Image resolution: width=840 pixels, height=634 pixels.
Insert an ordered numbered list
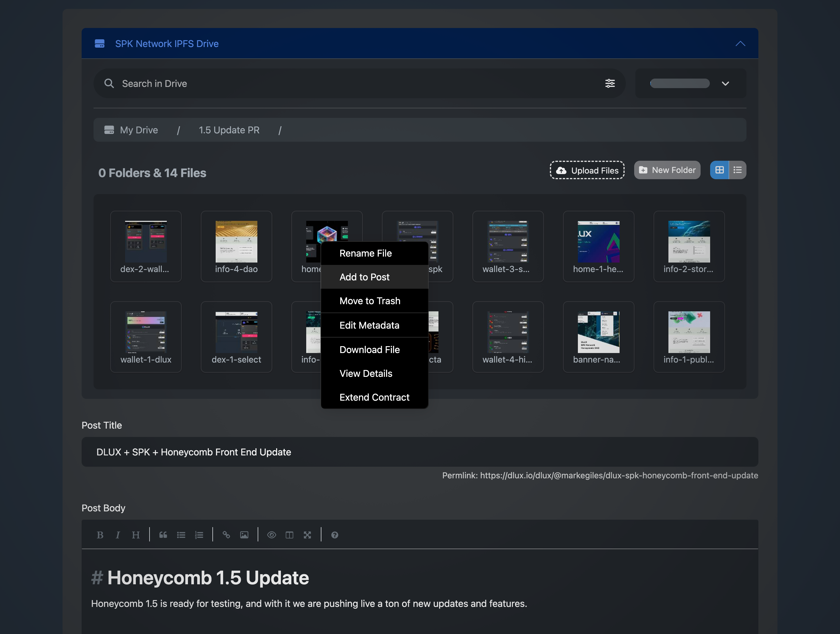coord(199,535)
